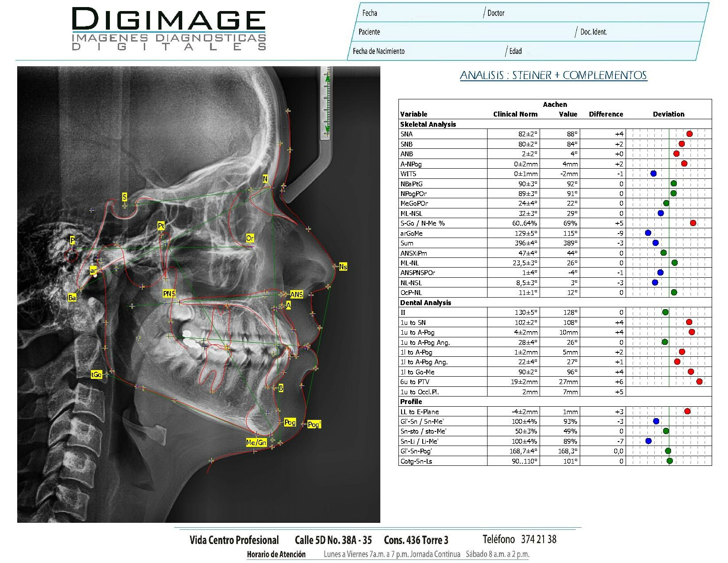This screenshot has height=563, width=728.
Task: Click the Pog' soft tissue landmark label
Action: [x=314, y=424]
